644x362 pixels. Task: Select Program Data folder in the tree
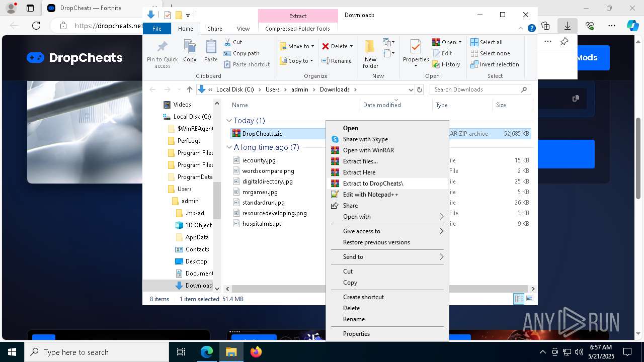195,177
